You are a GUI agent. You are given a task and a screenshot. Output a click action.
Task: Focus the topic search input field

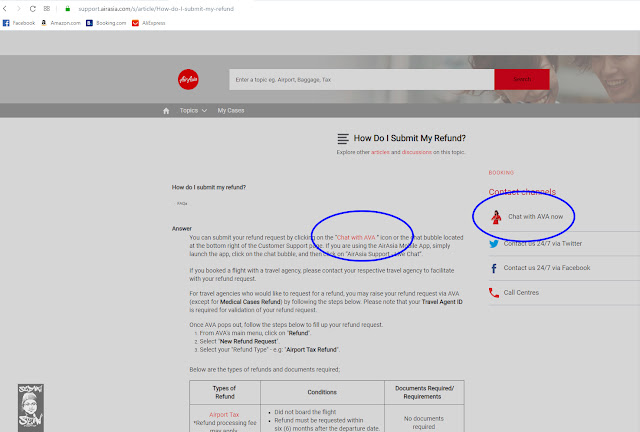click(x=362, y=79)
